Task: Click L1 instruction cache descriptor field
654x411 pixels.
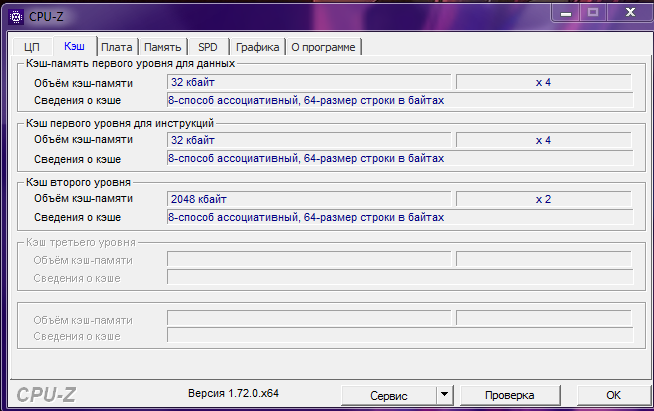Action: click(x=400, y=158)
